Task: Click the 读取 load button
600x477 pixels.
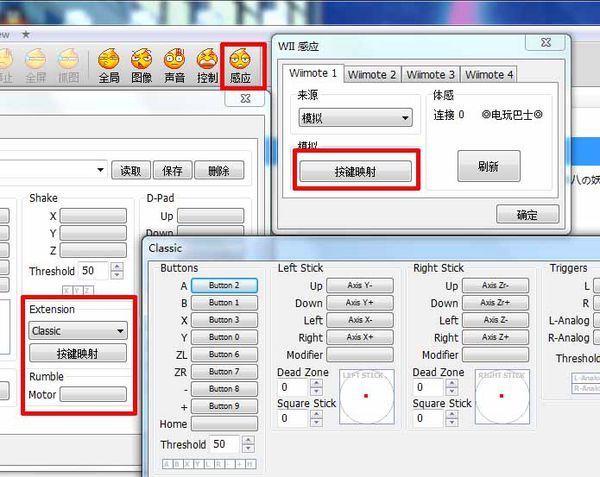Action: tap(131, 170)
